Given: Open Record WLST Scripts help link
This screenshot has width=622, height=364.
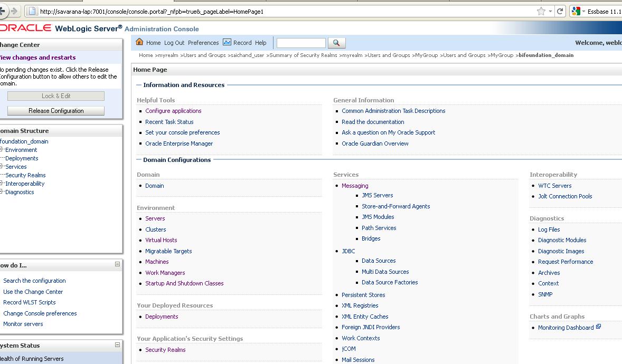Looking at the screenshot, I should click(x=30, y=302).
